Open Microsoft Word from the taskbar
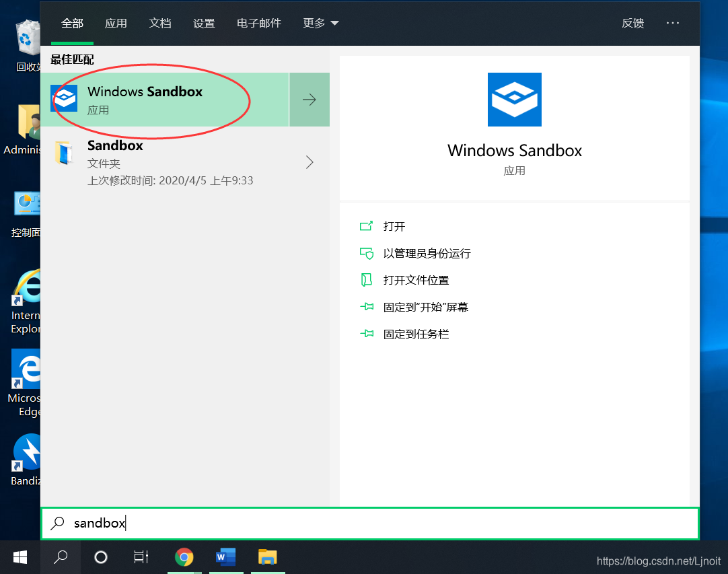 tap(226, 557)
